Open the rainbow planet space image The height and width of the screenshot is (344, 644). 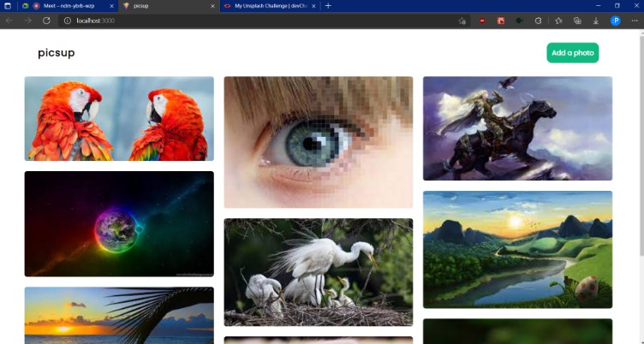pyautogui.click(x=119, y=223)
